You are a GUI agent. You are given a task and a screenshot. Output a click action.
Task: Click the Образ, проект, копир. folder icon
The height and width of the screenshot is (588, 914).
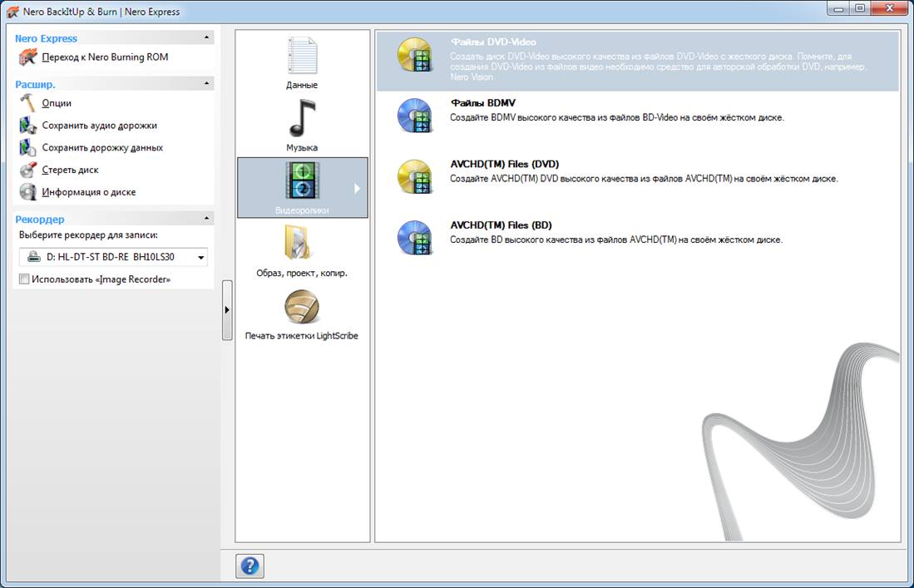point(302,244)
